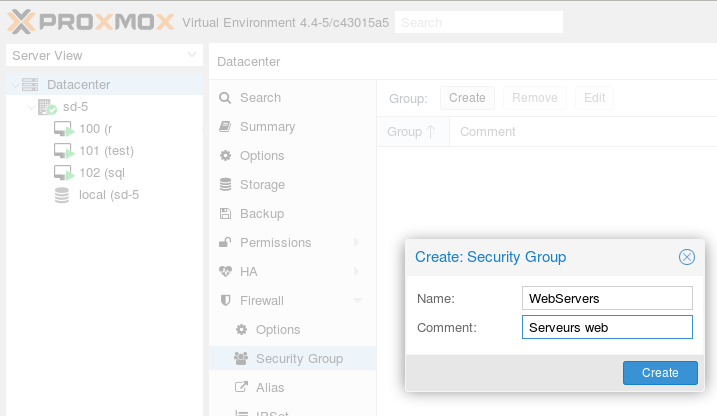Screen dimensions: 717x416
Task: Collapse the Datacenter tree node
Action: [15, 85]
